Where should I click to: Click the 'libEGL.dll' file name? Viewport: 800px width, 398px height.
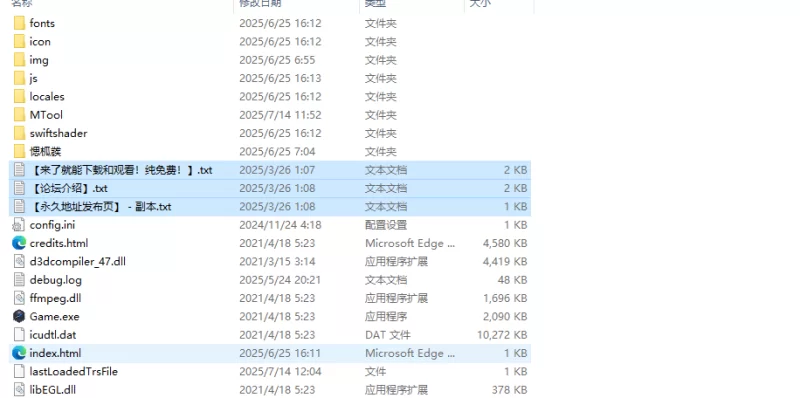coord(53,390)
